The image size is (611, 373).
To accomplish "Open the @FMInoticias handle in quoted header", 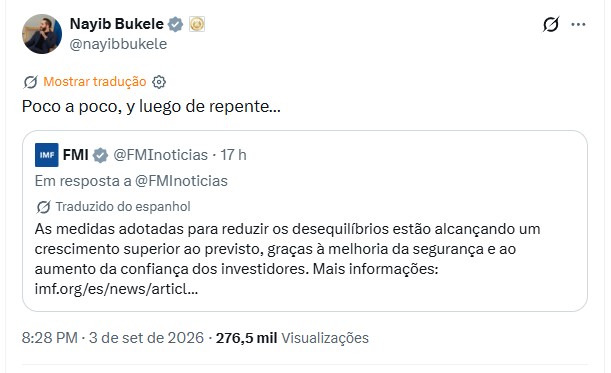I will (161, 155).
